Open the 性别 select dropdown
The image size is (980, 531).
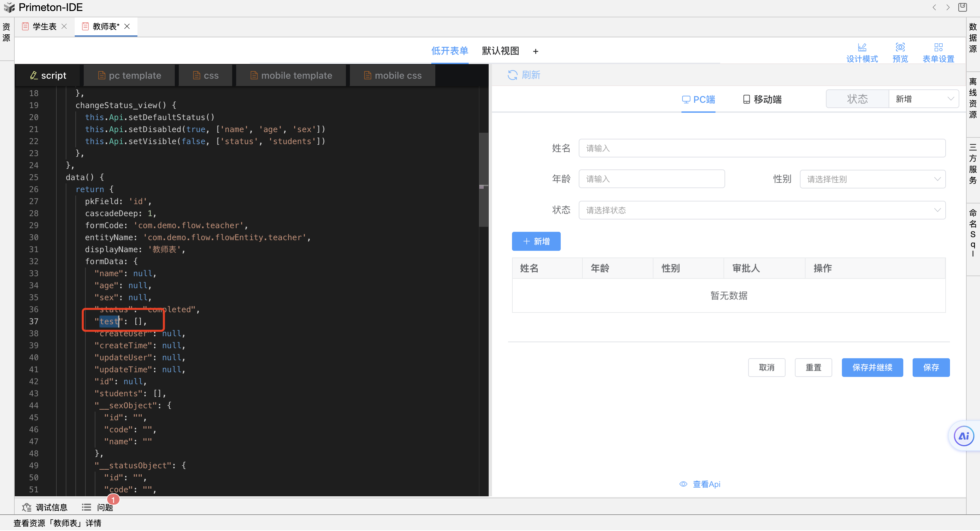(872, 179)
